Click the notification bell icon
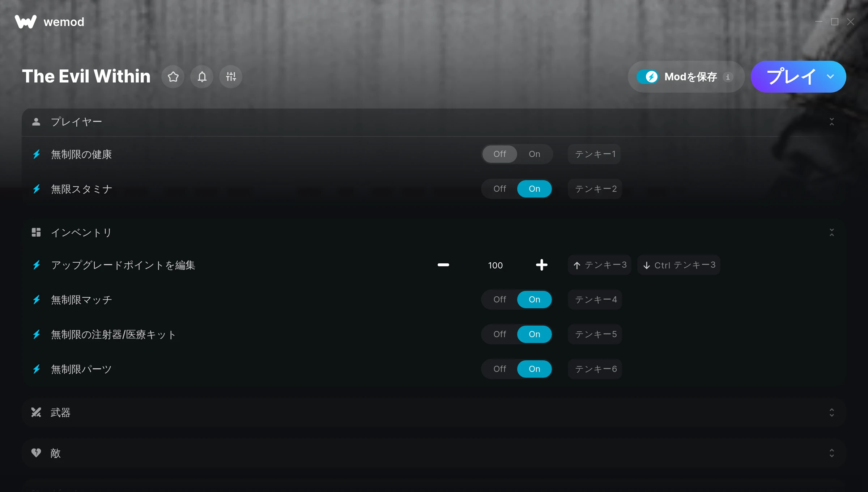 pos(202,77)
